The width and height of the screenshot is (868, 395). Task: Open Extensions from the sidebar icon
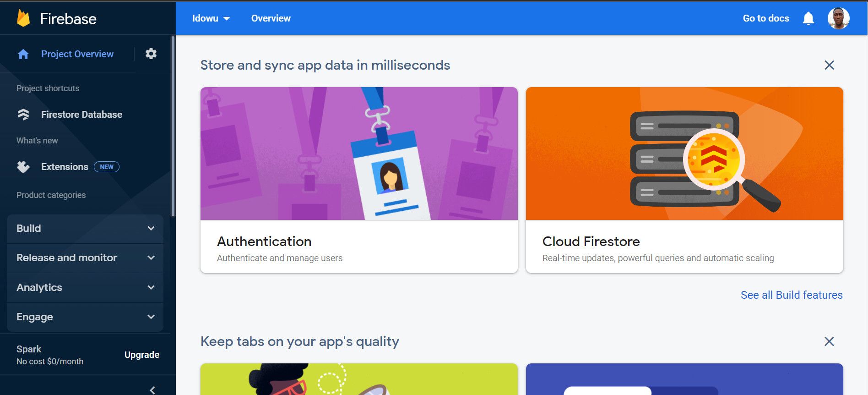[23, 166]
